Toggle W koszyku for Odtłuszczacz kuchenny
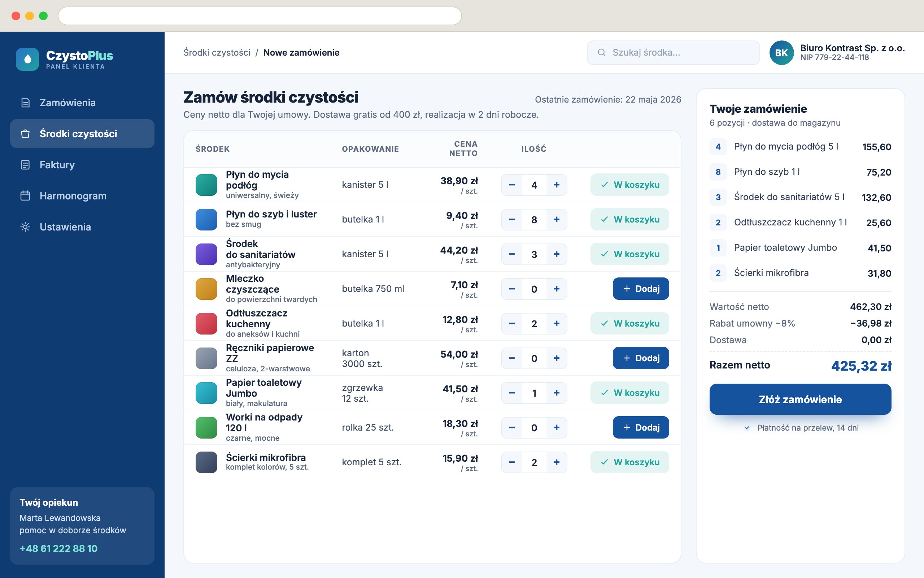 (x=629, y=323)
